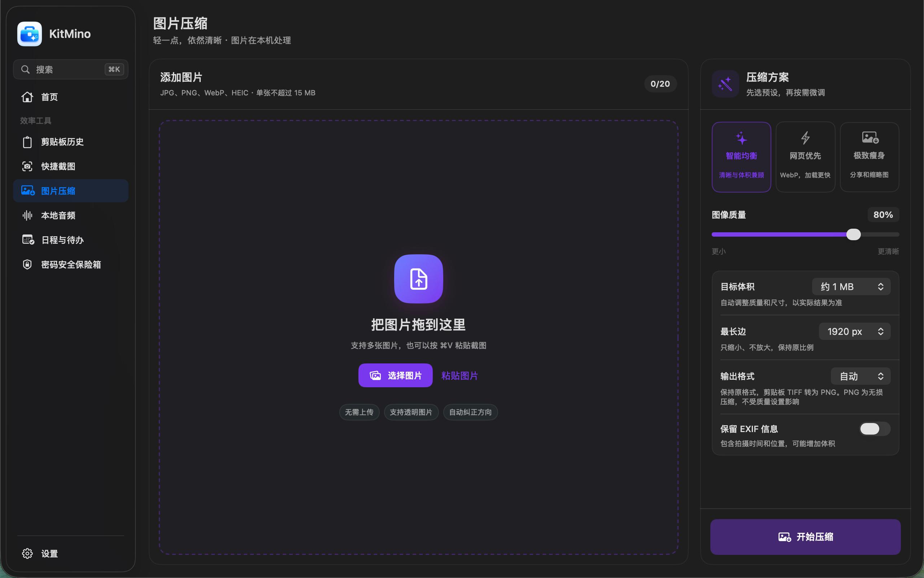The image size is (924, 578).
Task: Click the screenshot icon for 快捷截图
Action: [x=27, y=166]
